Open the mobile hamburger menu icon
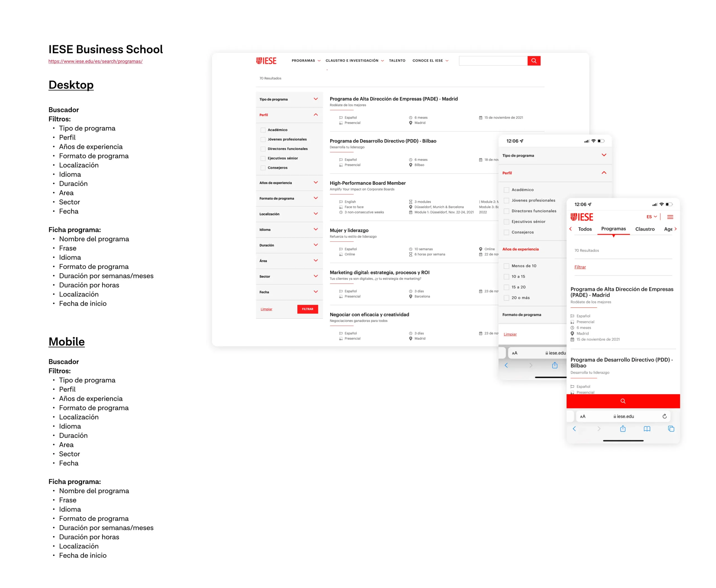This screenshot has height=588, width=716. (670, 217)
